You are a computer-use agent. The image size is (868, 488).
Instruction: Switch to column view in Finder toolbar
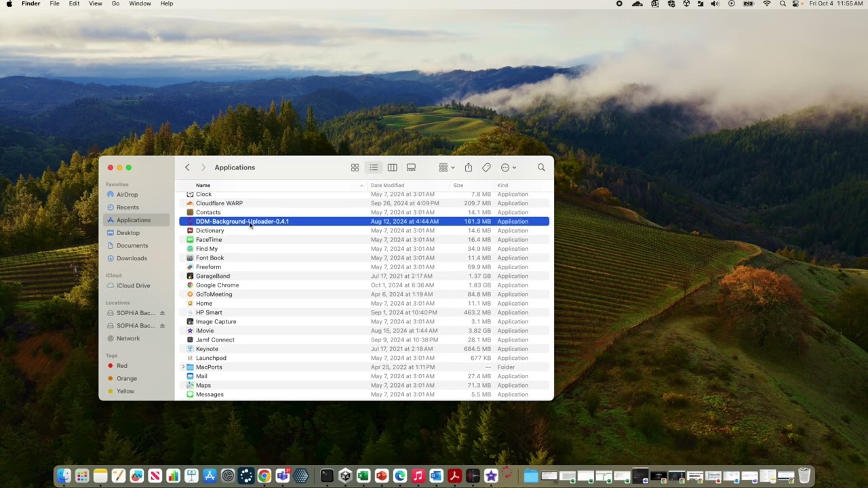(392, 167)
